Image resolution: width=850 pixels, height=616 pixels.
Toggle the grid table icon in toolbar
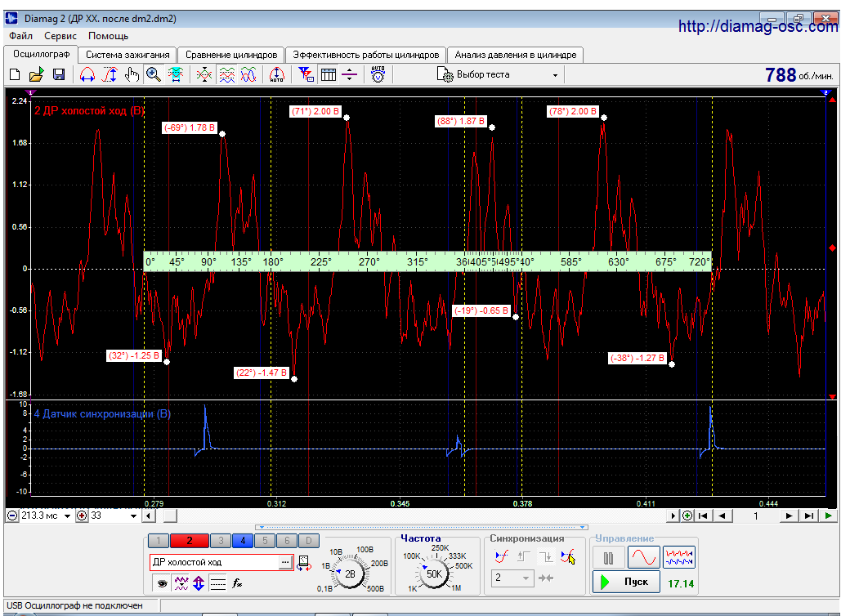coord(329,75)
